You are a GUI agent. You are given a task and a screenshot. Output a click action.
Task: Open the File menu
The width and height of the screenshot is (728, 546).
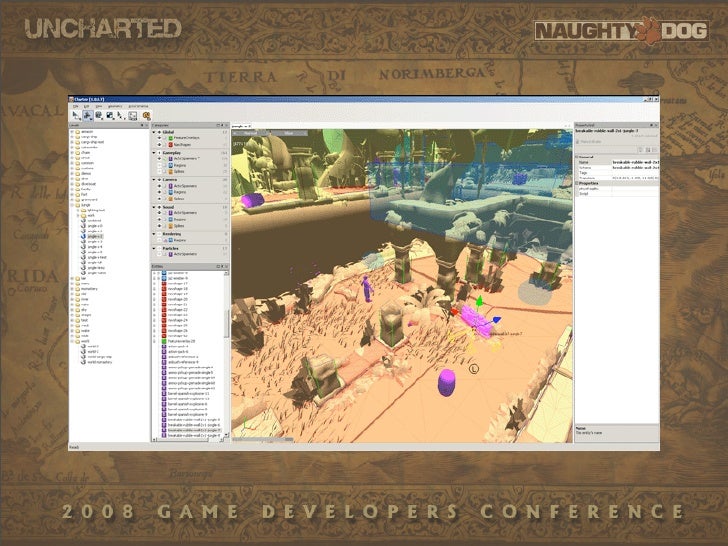(x=76, y=106)
